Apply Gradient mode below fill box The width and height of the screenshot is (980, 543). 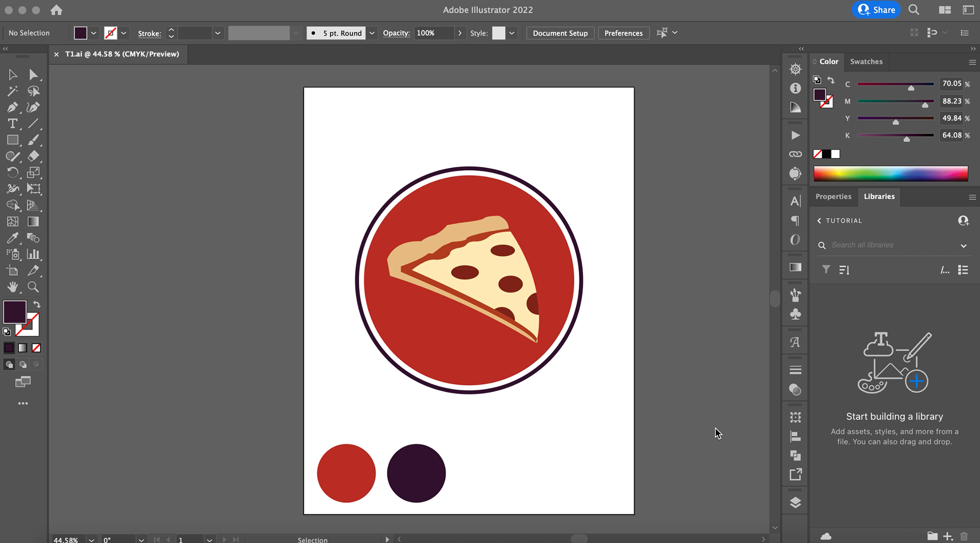[22, 348]
